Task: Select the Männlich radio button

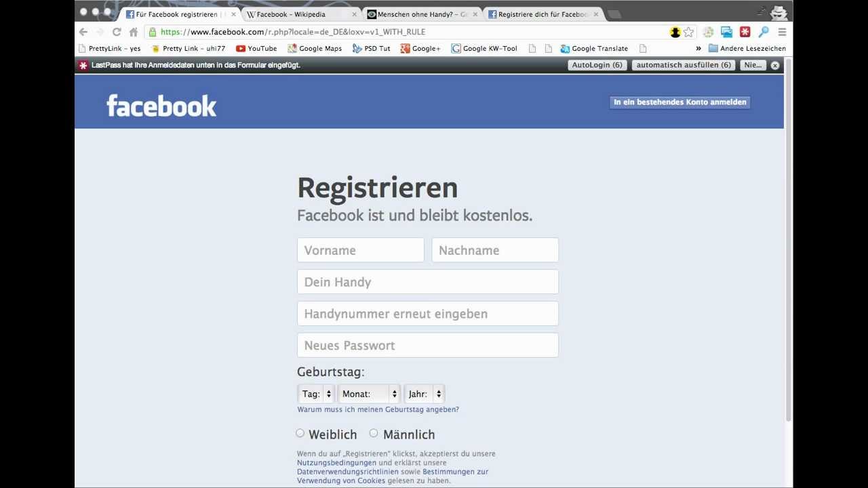Action: tap(374, 433)
